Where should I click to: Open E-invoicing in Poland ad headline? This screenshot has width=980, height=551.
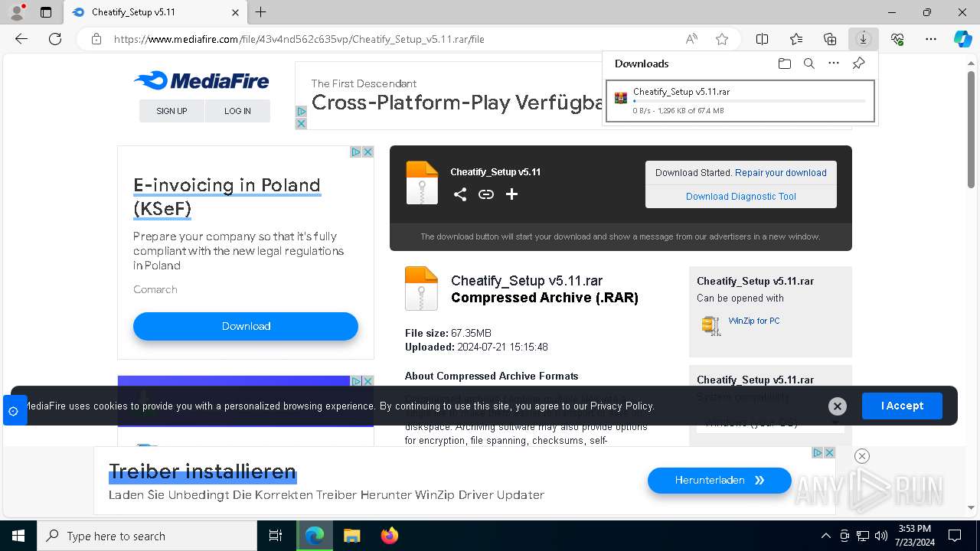click(x=227, y=197)
